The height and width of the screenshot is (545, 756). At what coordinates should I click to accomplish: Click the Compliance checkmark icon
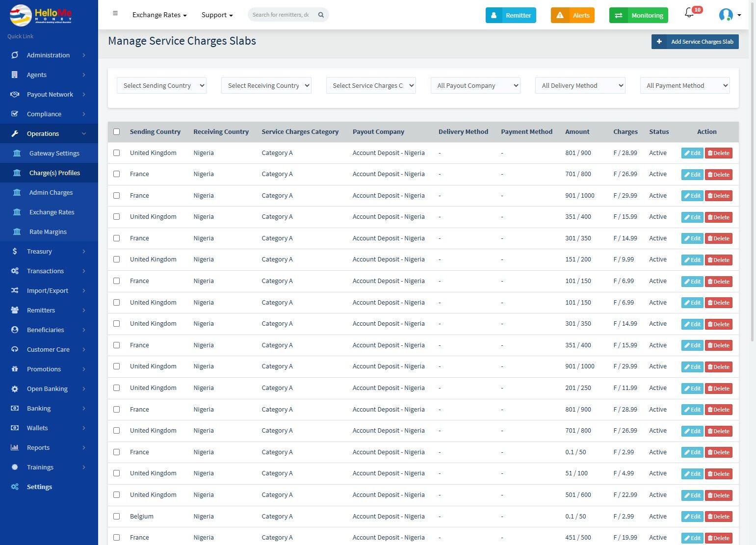click(15, 114)
